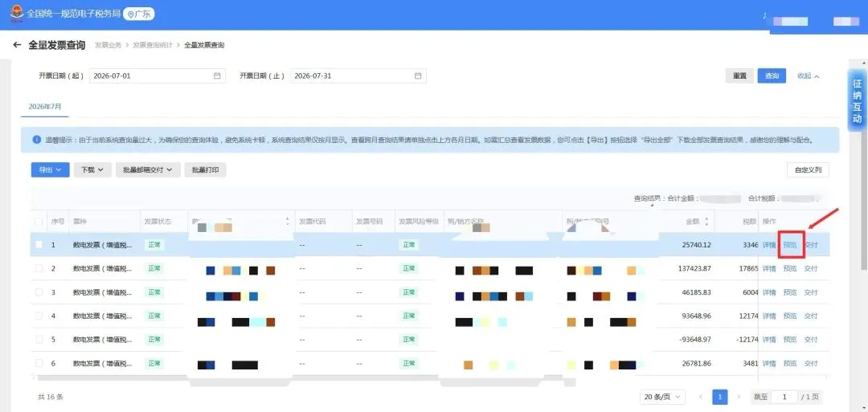Viewport: 868px width, 412px height.
Task: Go to 发票业务 breadcrumb
Action: point(108,45)
